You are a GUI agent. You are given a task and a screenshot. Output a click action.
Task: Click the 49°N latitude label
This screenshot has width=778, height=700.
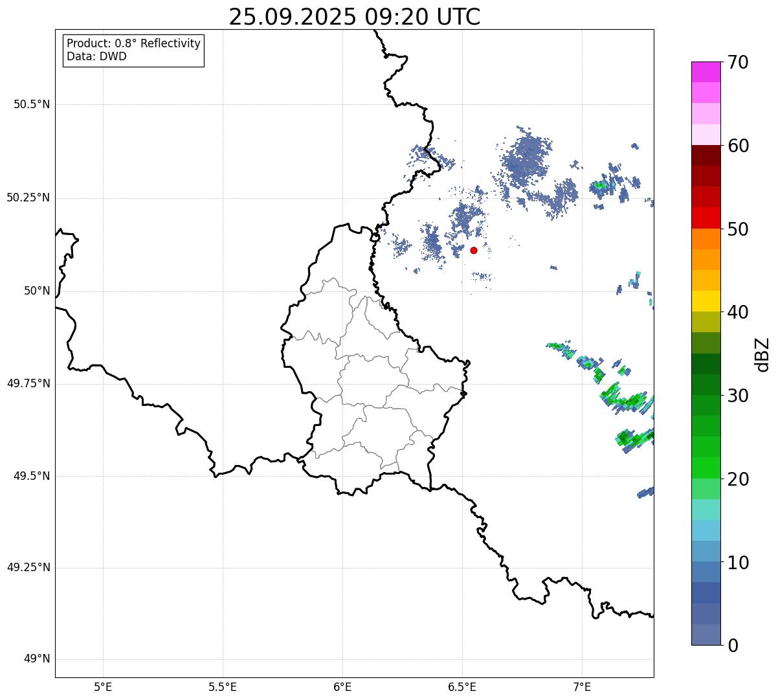tap(38, 659)
